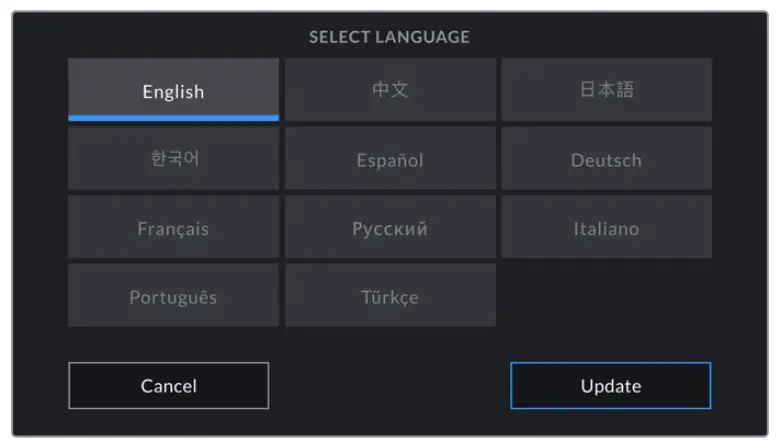The image size is (777, 443).
Task: Choose the 中文 language option
Action: pos(390,90)
